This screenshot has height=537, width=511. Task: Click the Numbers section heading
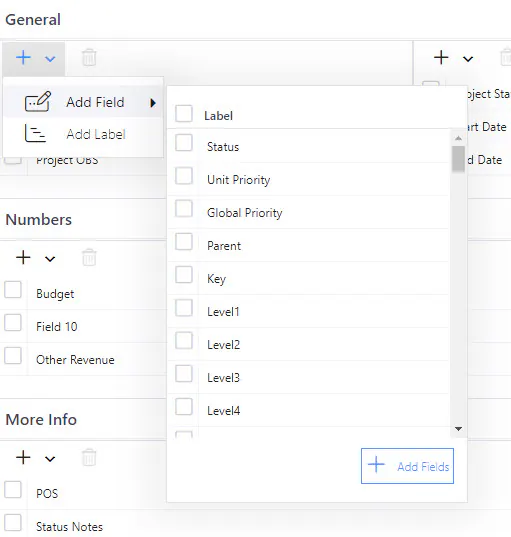tap(39, 220)
